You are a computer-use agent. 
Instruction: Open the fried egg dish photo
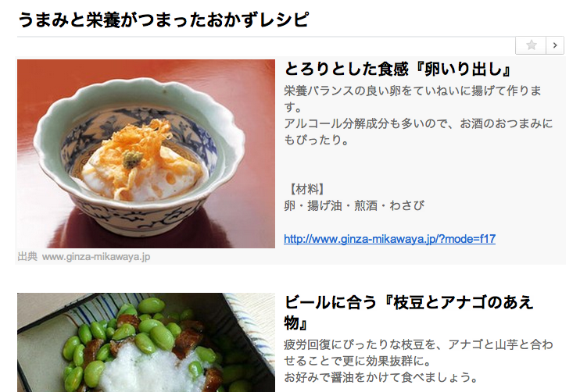coord(146,154)
